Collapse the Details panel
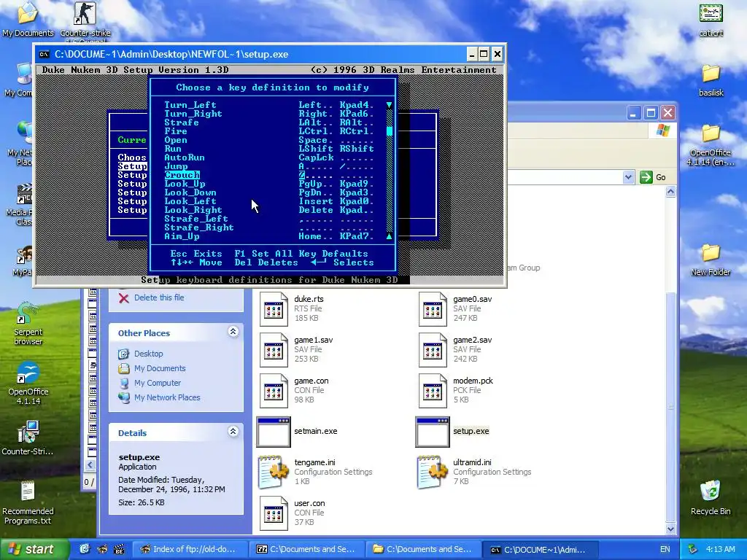Screen dimensions: 747x560 pos(233,432)
